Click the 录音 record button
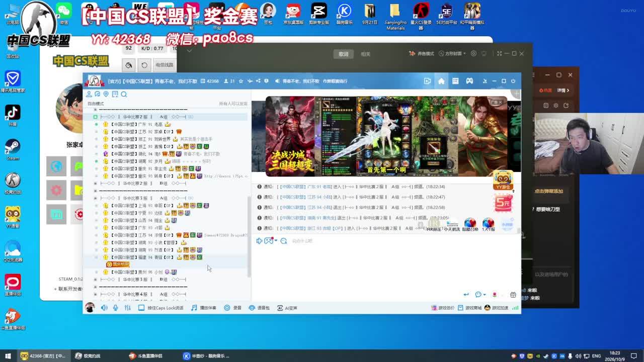The width and height of the screenshot is (644, 362). click(233, 308)
